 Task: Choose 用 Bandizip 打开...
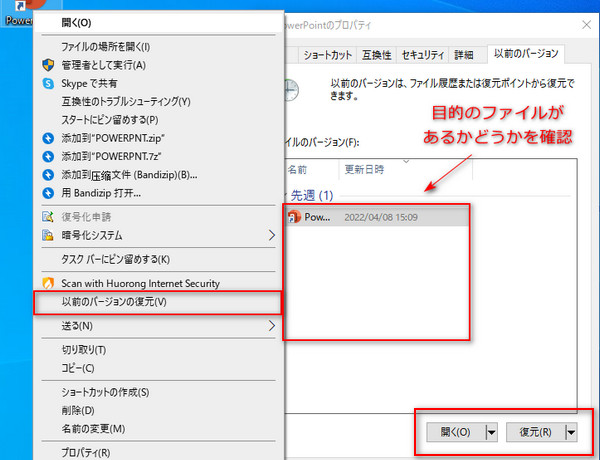click(158, 193)
